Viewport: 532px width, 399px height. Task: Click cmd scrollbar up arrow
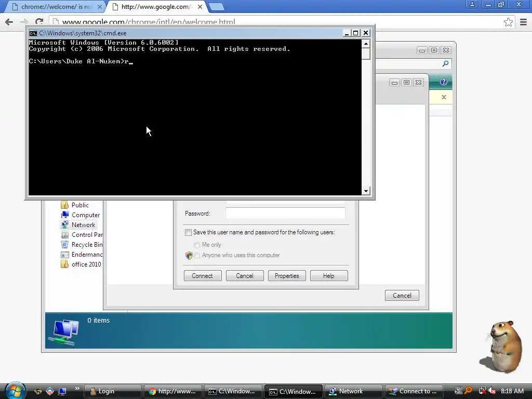click(366, 44)
